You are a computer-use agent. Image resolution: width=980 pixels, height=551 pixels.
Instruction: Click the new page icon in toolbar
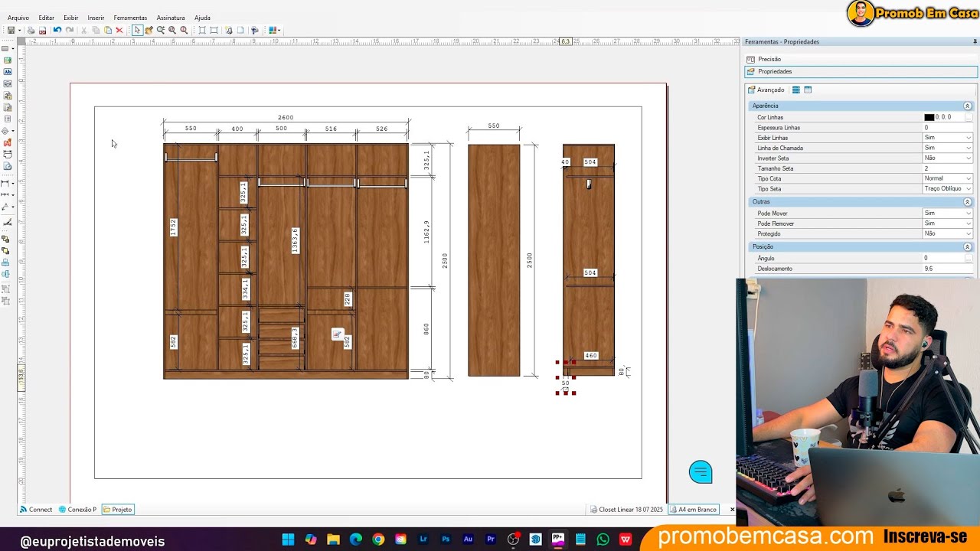(240, 31)
